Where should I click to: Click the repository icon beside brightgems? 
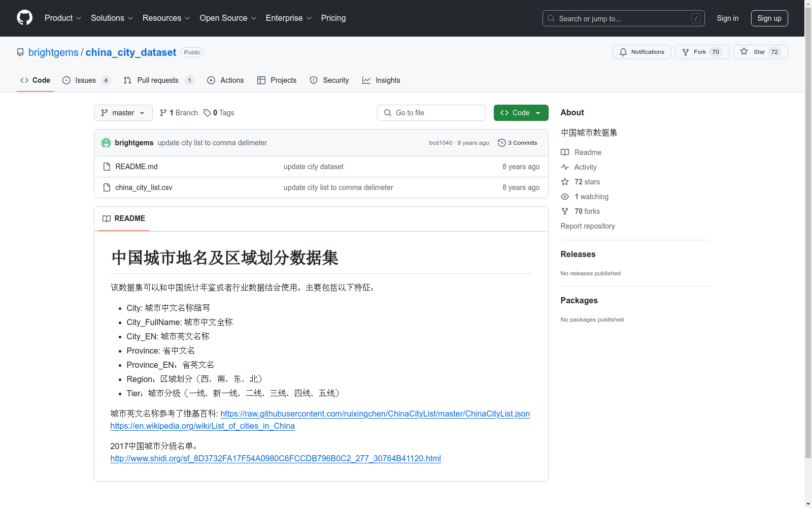(20, 52)
